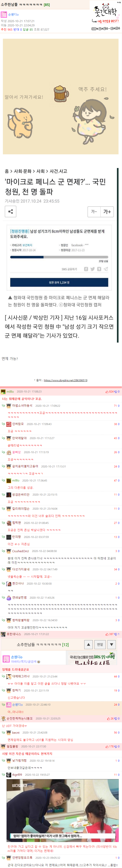Click the Facebook share icon in petition box
122x868 pixels.
click(86, 269)
